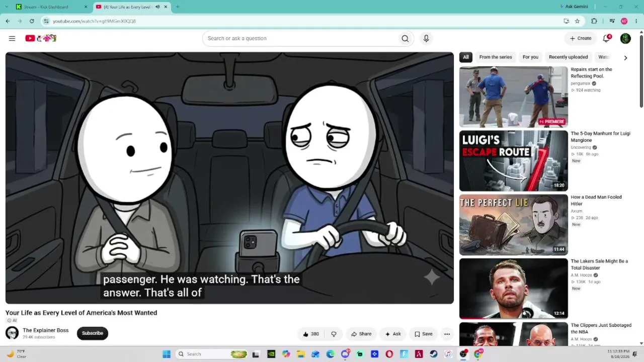Mute the YouTube tab via speaker icon
This screenshot has width=644, height=362.
pos(158,7)
